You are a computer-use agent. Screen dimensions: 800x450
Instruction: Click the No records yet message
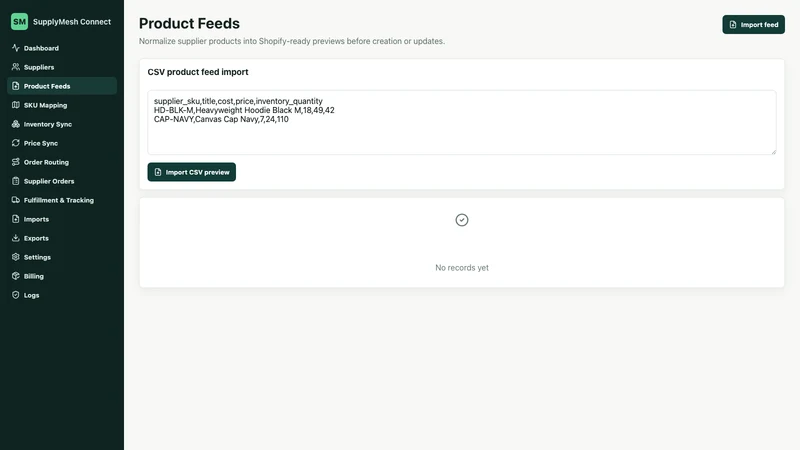click(x=462, y=267)
